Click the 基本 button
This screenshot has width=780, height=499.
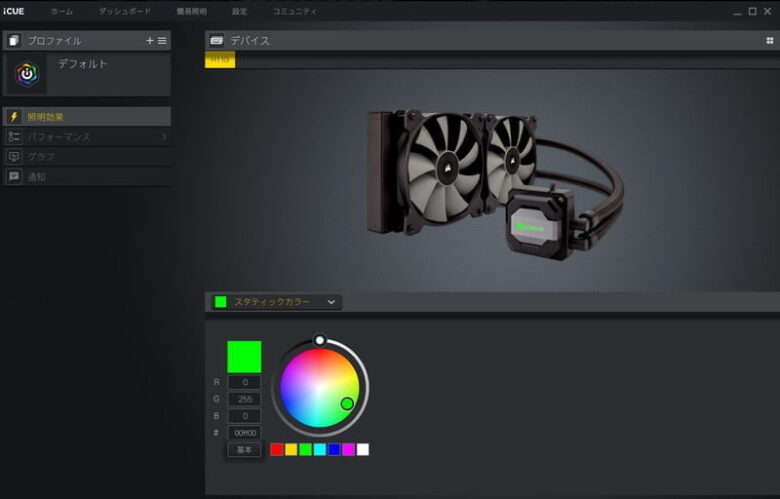[x=244, y=450]
